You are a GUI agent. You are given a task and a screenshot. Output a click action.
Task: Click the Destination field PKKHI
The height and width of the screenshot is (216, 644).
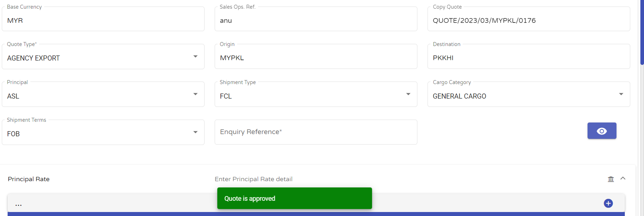click(x=529, y=57)
